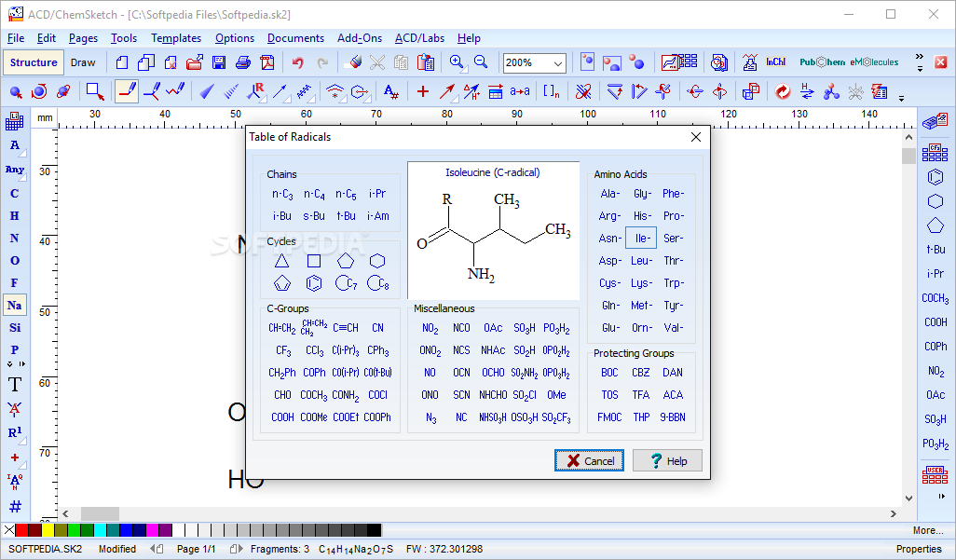956x560 pixels.
Task: Click the R1 radical label tool
Action: pos(15,432)
